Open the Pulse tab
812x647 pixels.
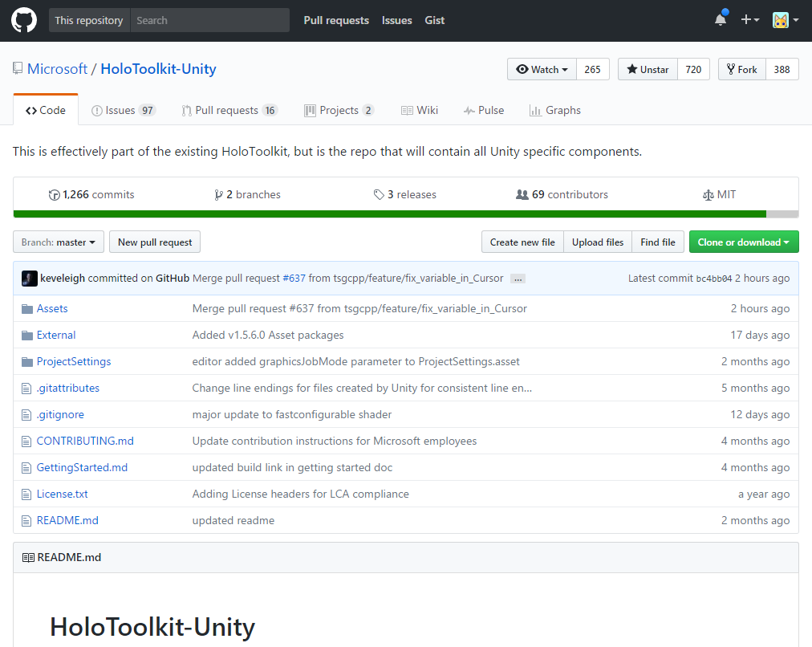click(484, 110)
